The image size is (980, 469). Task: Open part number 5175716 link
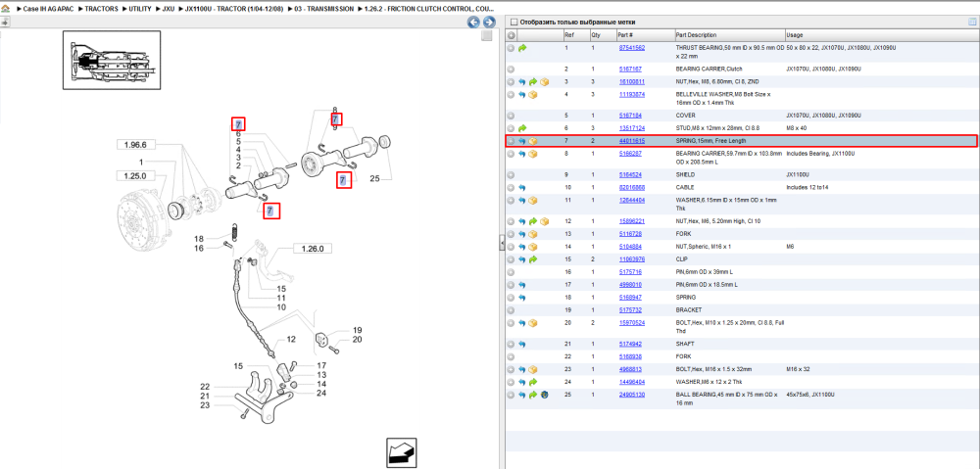[630, 272]
